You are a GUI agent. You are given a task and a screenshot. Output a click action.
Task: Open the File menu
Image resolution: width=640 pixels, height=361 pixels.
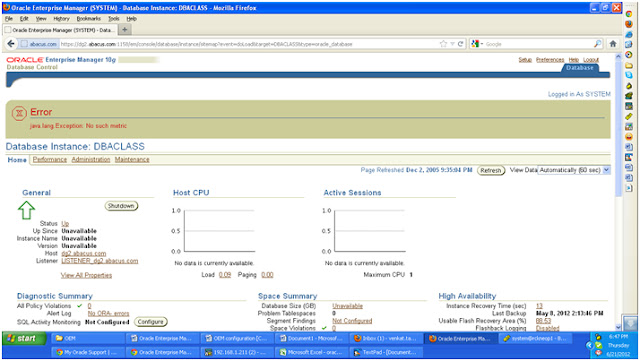(x=9, y=19)
